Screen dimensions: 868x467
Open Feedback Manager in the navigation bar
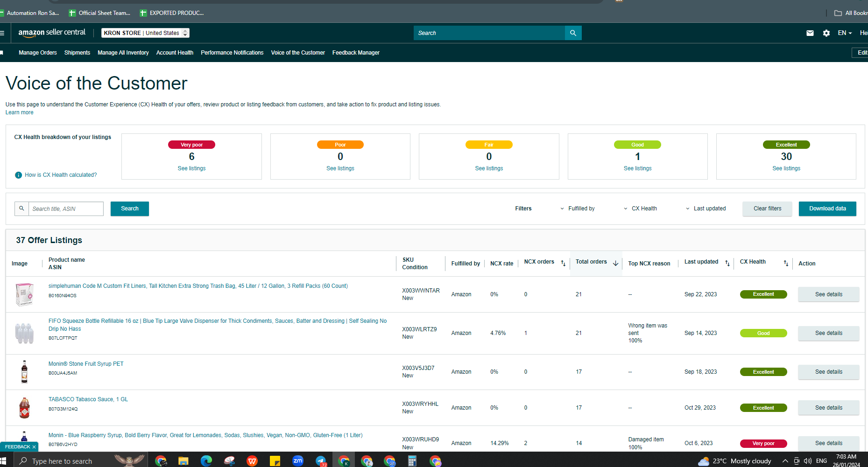(356, 53)
